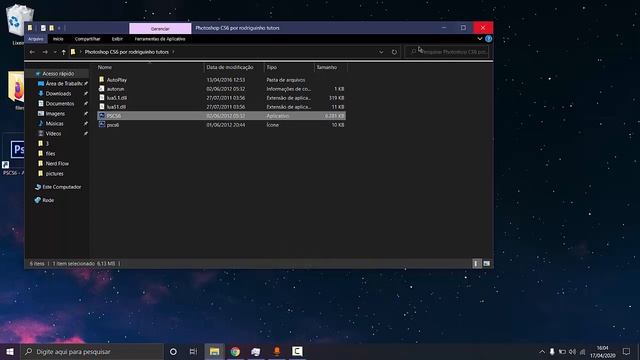Open the Customize Quick Access Toolbar dropdown
640x360 pixels.
pyautogui.click(x=59, y=28)
